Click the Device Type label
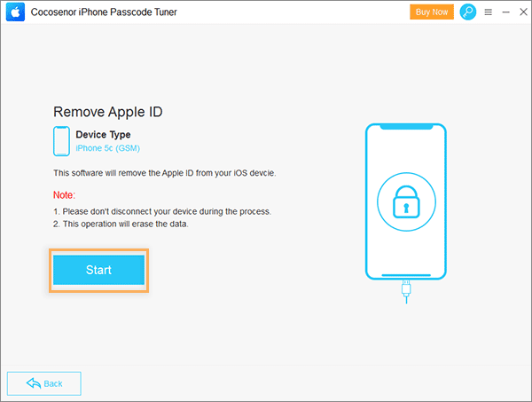Image resolution: width=532 pixels, height=402 pixels. [x=103, y=135]
